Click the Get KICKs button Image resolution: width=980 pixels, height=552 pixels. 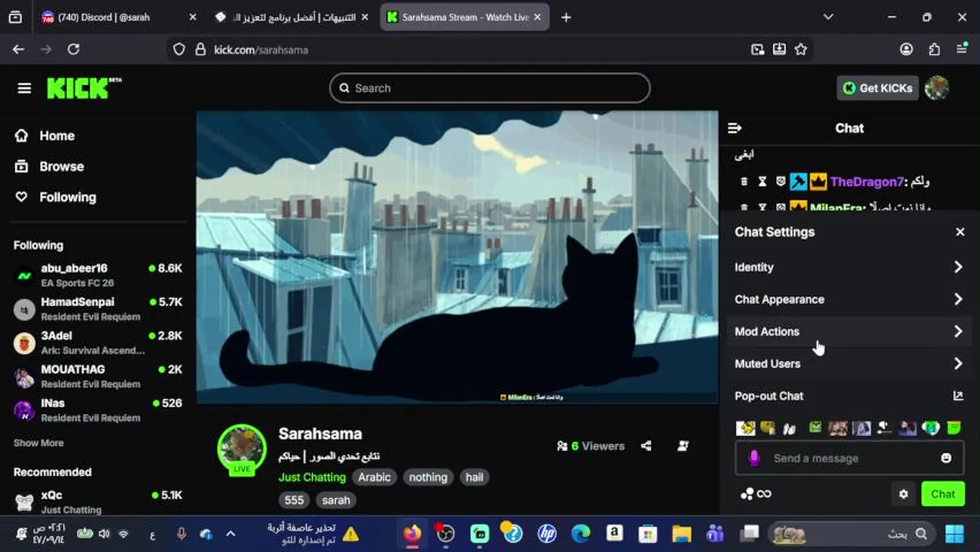tap(878, 88)
